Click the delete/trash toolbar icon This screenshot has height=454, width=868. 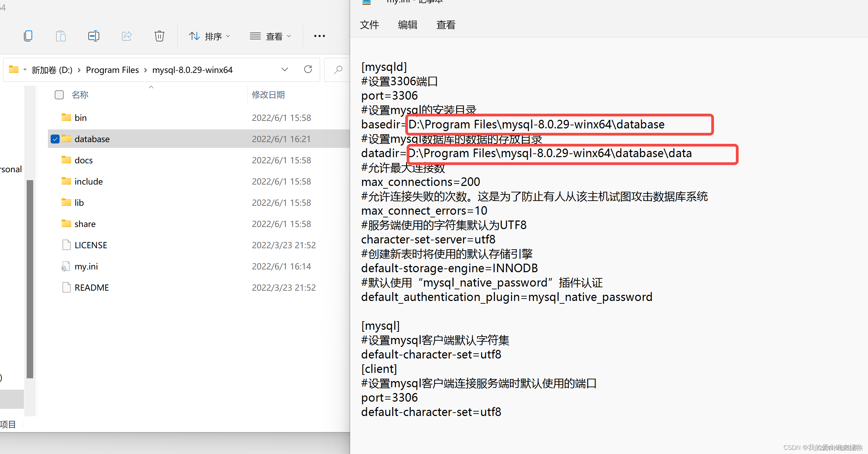pyautogui.click(x=160, y=36)
